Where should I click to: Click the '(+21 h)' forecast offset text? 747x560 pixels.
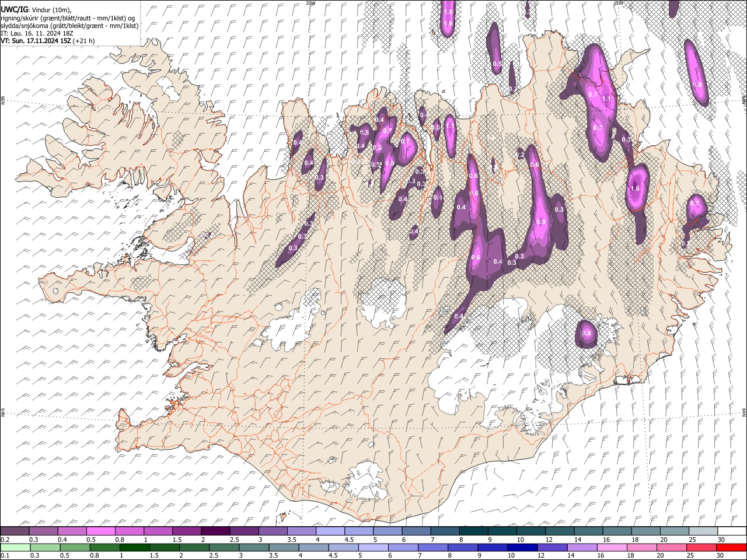pyautogui.click(x=84, y=41)
